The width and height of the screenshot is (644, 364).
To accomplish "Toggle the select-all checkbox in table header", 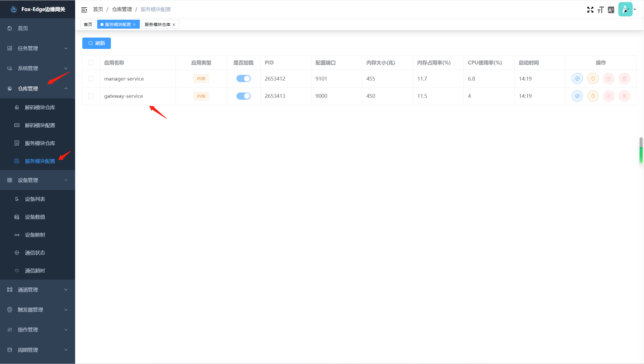I will 91,63.
